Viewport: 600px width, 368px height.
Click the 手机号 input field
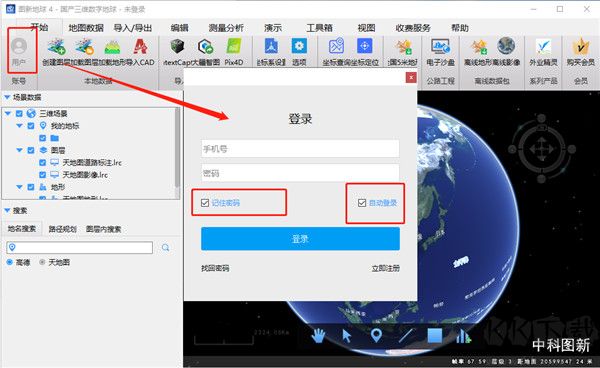point(300,148)
